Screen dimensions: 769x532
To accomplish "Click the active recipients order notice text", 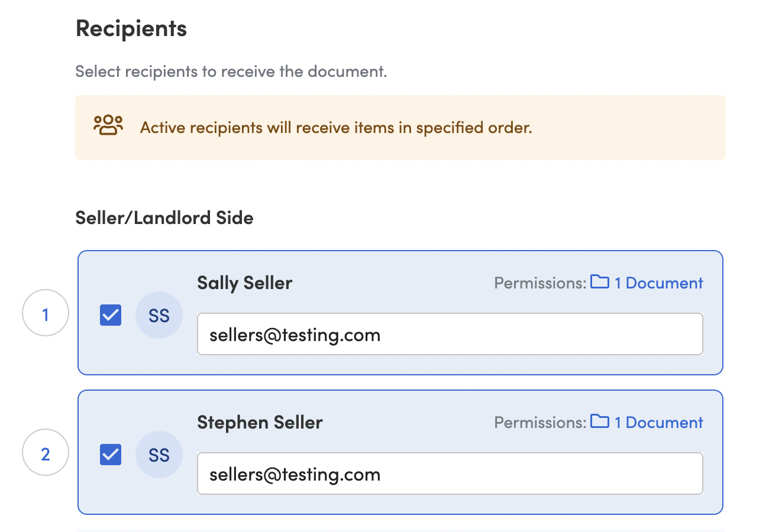I will tap(336, 127).
